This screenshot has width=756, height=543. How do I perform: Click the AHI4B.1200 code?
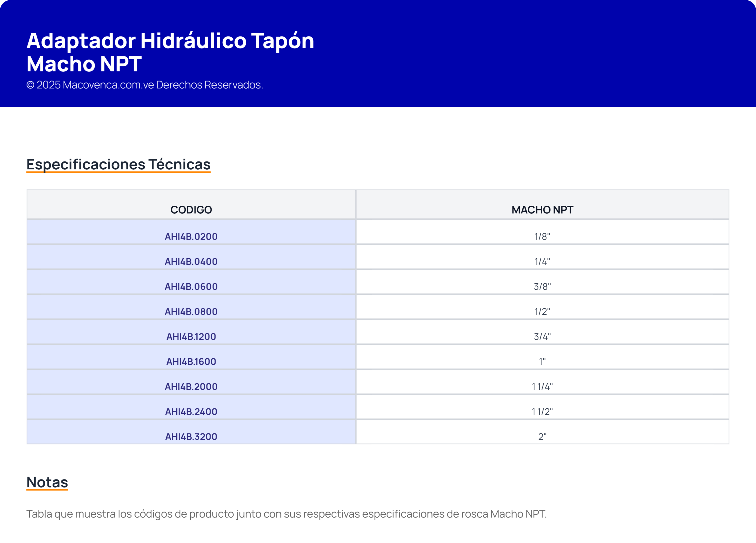(x=191, y=336)
